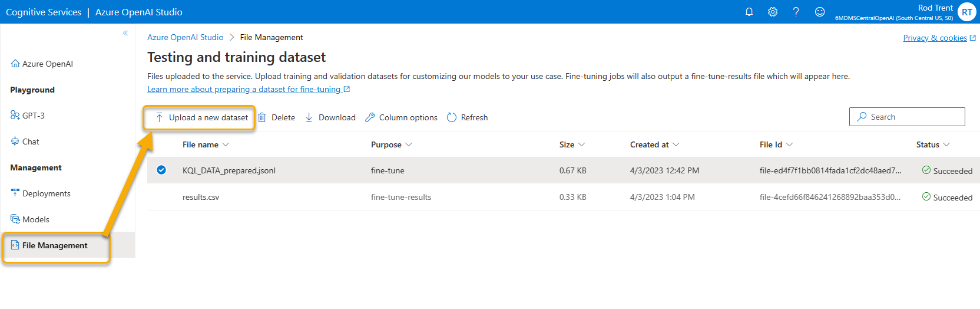The height and width of the screenshot is (309, 980).
Task: Open the GPT-3 playground
Action: point(28,116)
